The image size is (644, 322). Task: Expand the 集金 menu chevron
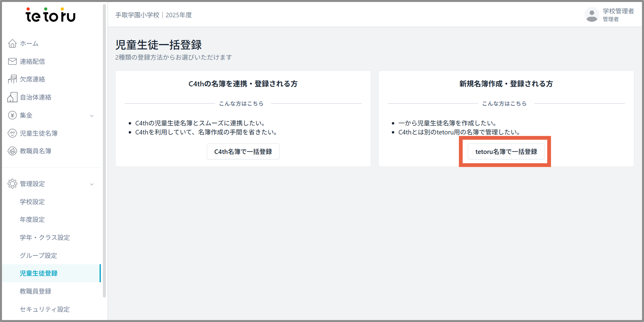click(x=92, y=116)
